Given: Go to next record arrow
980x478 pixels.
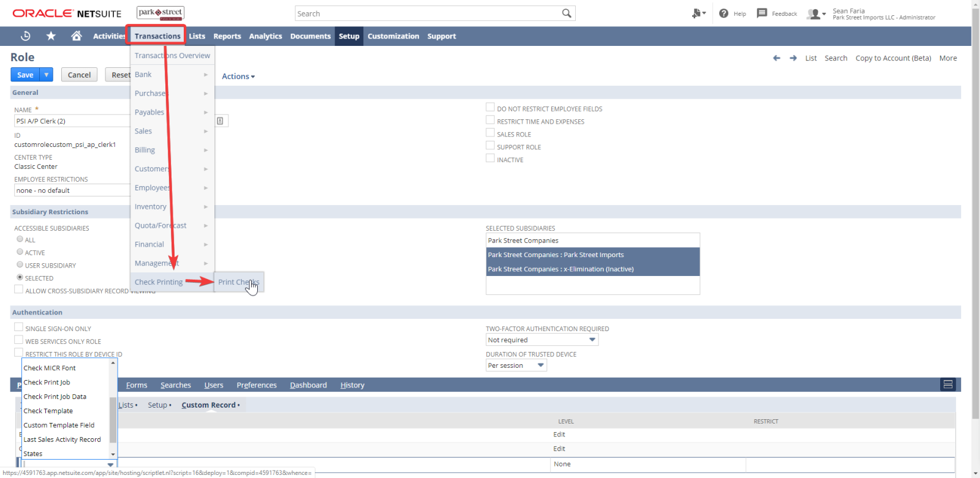Looking at the screenshot, I should [x=793, y=58].
